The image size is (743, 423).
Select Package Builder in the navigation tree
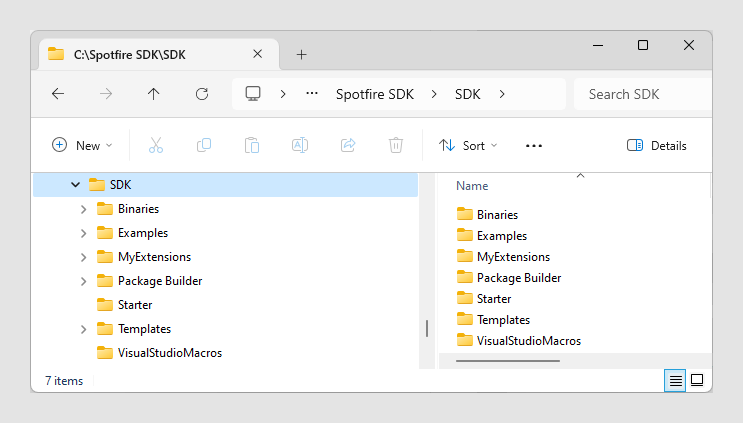point(160,281)
